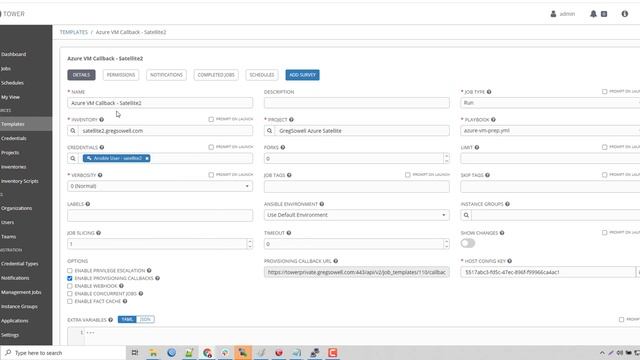The image size is (640, 360).
Task: Show help for the Labels field
Action: (x=88, y=204)
